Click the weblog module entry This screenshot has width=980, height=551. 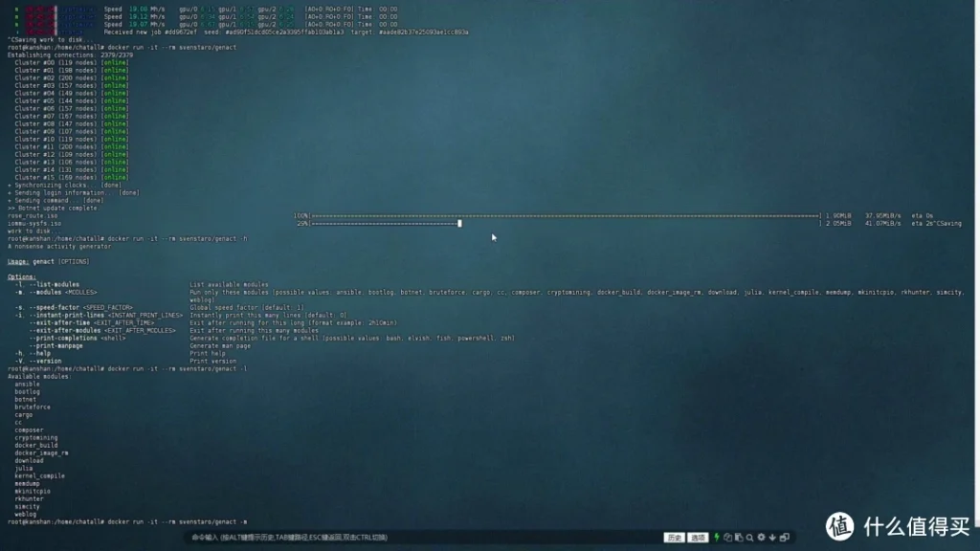(x=25, y=514)
